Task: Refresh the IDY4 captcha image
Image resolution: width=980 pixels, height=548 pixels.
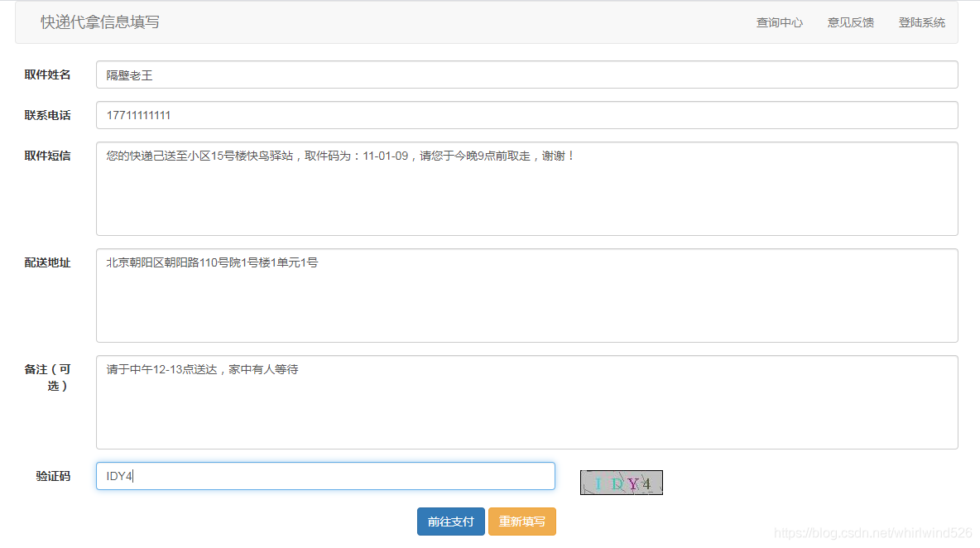Action: [x=622, y=483]
